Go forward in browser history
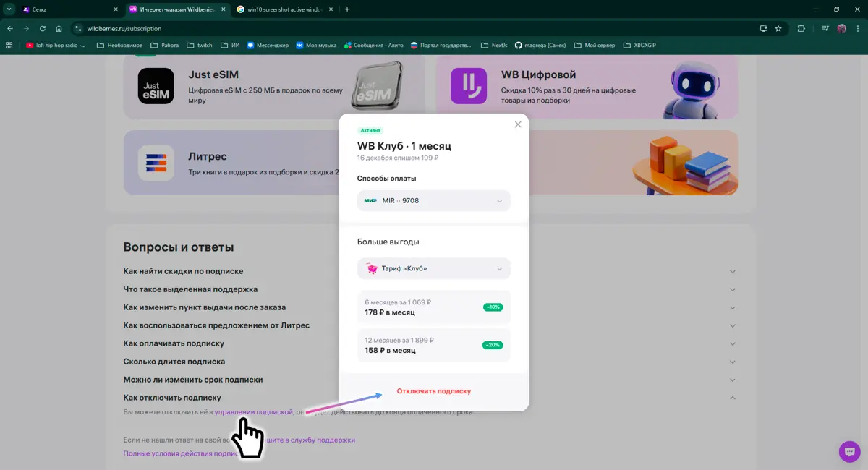 coord(27,29)
